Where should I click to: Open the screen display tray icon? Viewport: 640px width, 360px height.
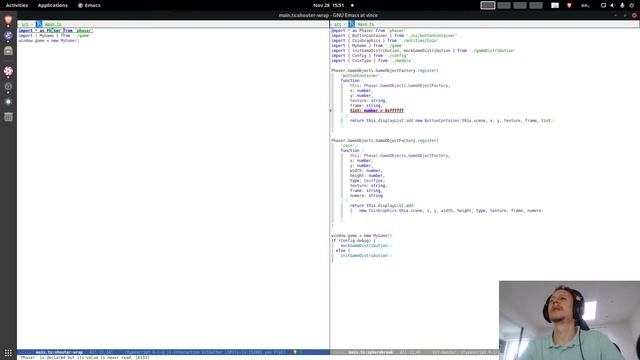603,5
